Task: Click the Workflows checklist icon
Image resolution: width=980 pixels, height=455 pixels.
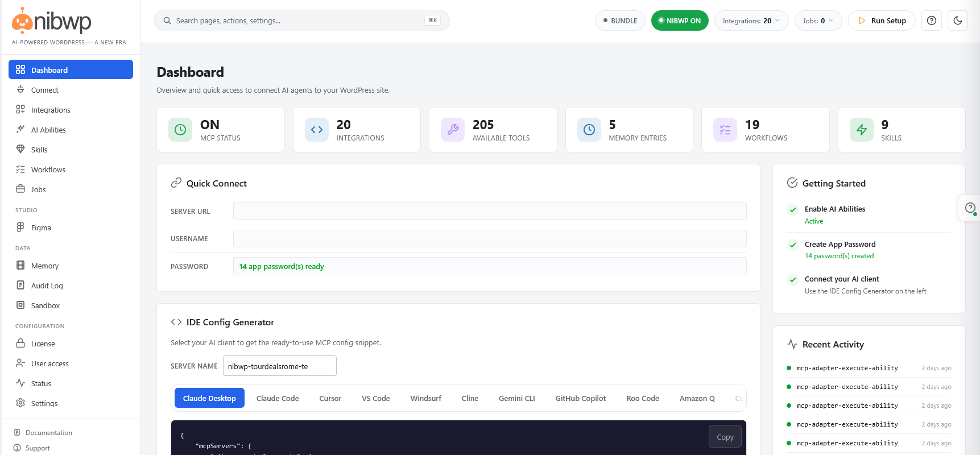Action: [x=20, y=169]
